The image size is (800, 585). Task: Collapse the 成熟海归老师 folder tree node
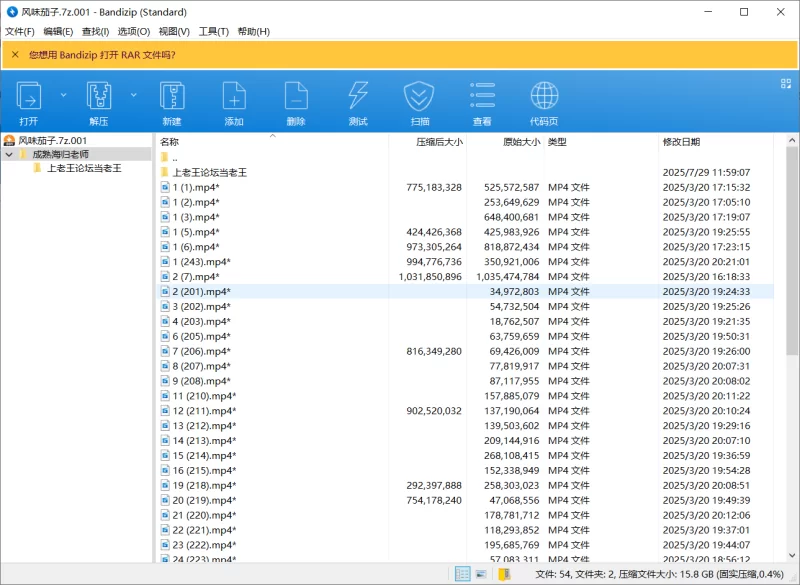click(9, 155)
